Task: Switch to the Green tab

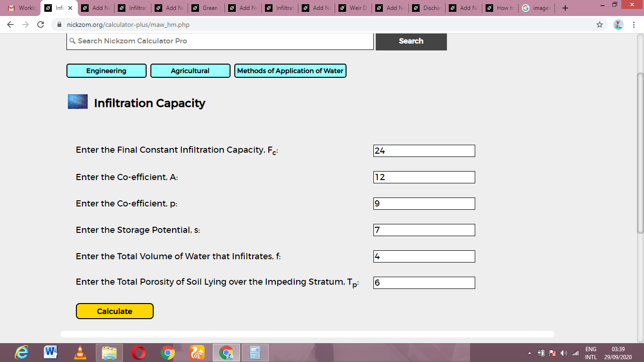Action: 206,8
